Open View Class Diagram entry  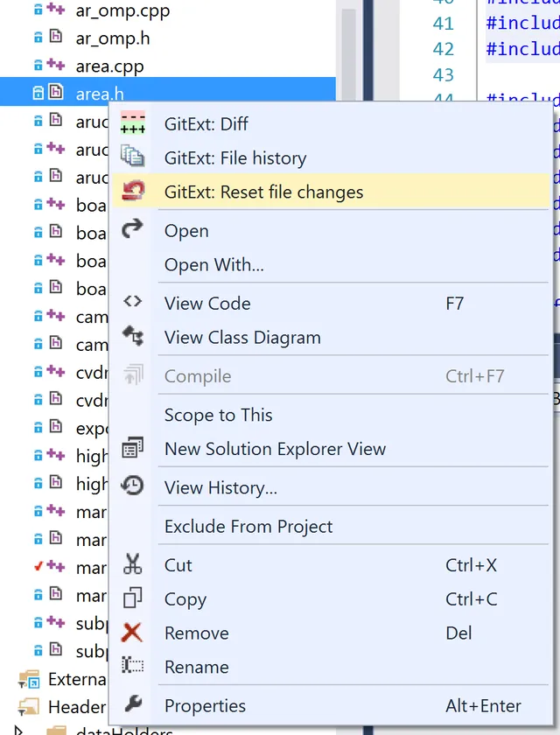[x=242, y=338]
